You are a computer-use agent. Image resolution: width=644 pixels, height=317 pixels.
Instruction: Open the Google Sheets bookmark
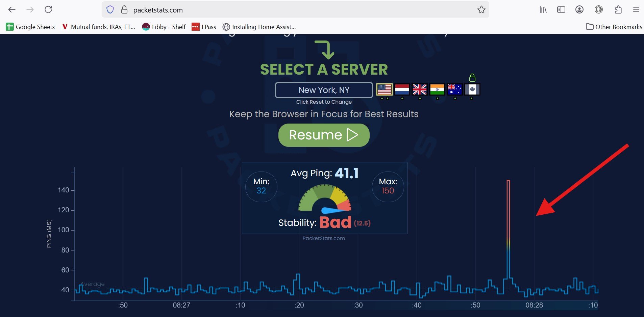pyautogui.click(x=30, y=27)
